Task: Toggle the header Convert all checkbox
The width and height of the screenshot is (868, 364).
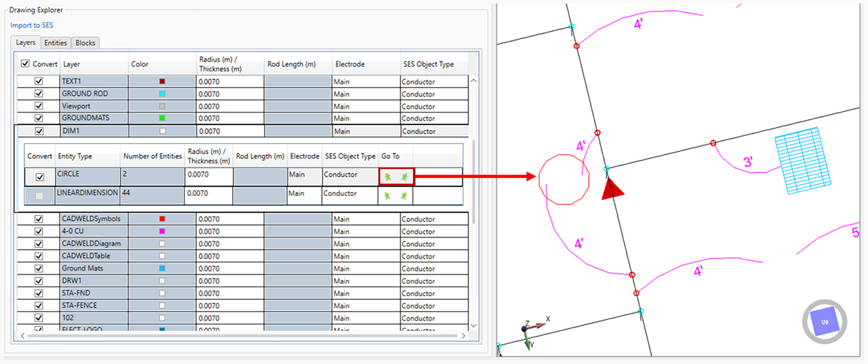Action: point(25,64)
